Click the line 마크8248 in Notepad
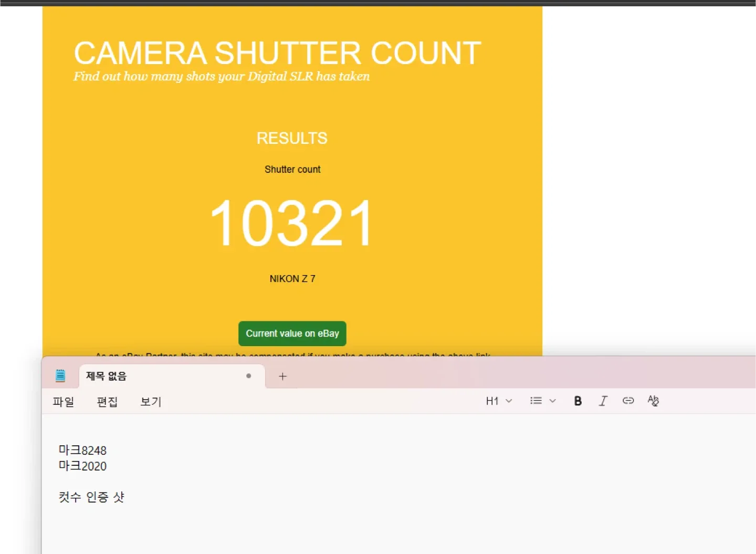 [x=82, y=451]
